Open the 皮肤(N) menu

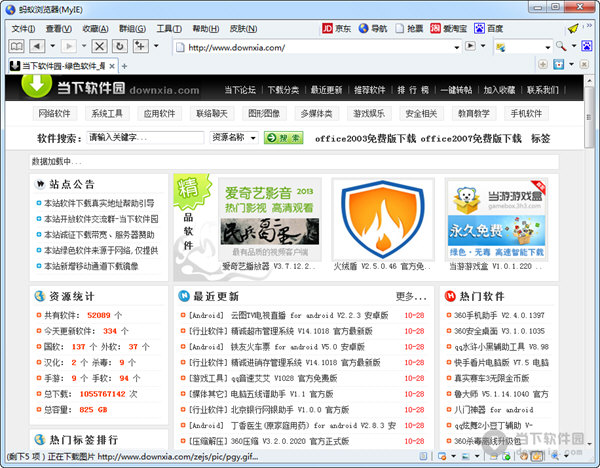(x=243, y=29)
